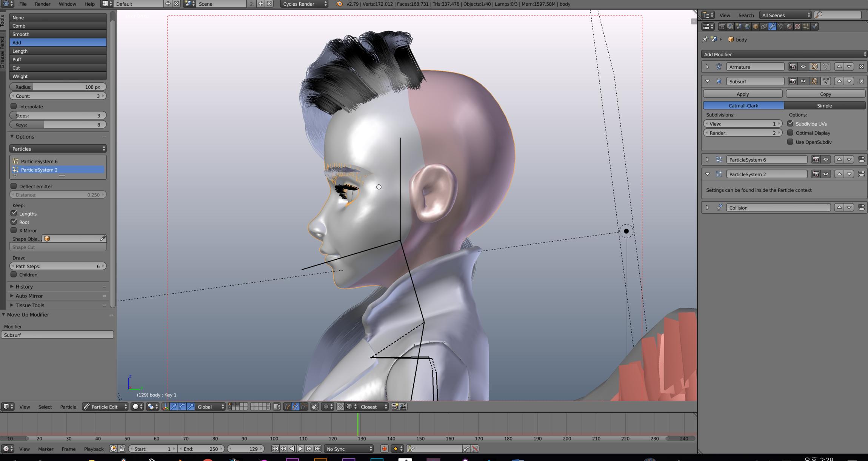The width and height of the screenshot is (868, 461).
Task: Open the No Sync playback dropdown
Action: tap(349, 449)
